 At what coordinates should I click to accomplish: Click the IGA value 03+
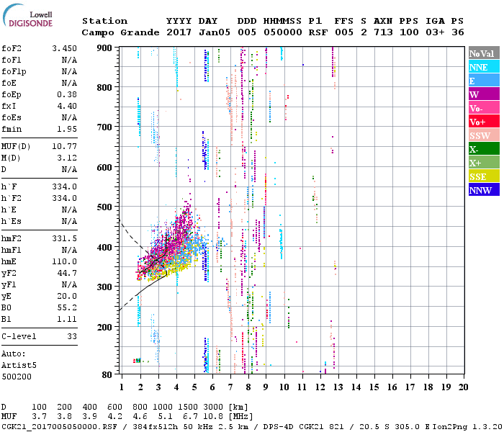click(435, 32)
